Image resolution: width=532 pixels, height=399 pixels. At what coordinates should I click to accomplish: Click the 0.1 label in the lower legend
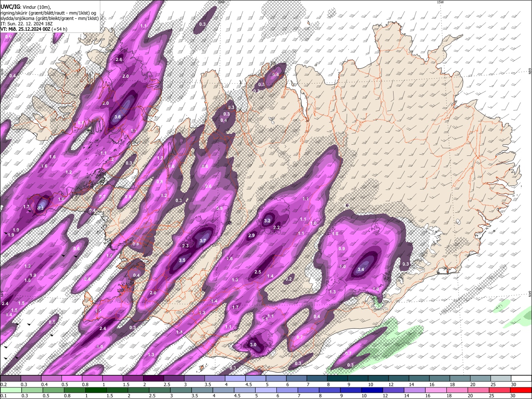click(x=3, y=396)
